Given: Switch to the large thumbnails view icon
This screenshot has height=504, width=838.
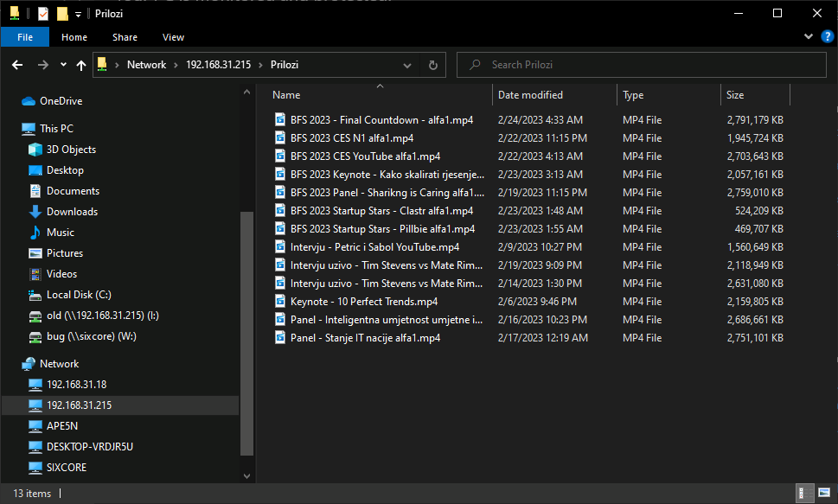Looking at the screenshot, I should (x=823, y=493).
